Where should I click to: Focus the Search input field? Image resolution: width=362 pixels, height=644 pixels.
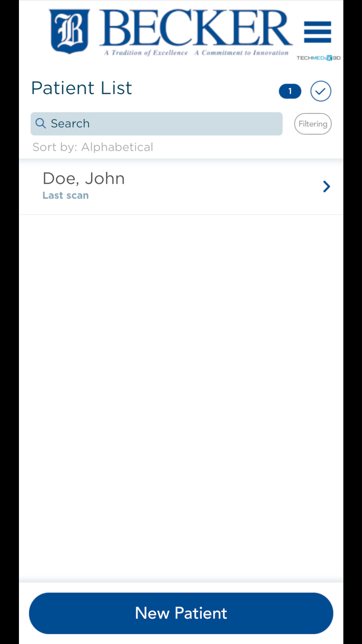(x=157, y=124)
